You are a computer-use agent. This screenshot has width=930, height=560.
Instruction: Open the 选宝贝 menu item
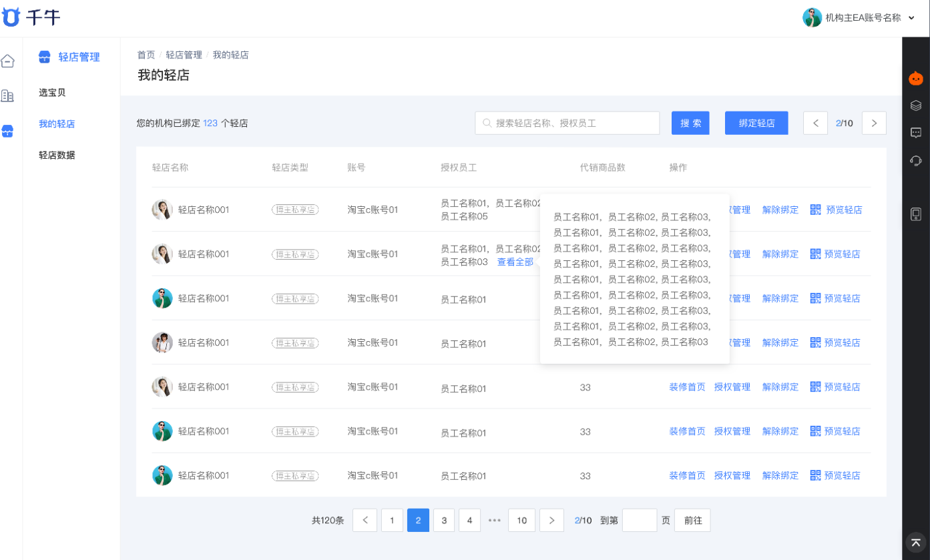click(52, 93)
